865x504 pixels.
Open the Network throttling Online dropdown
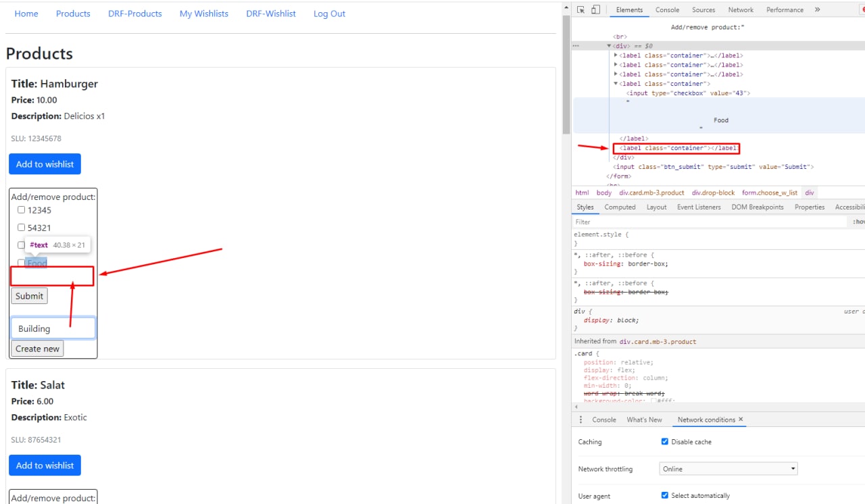pyautogui.click(x=728, y=469)
